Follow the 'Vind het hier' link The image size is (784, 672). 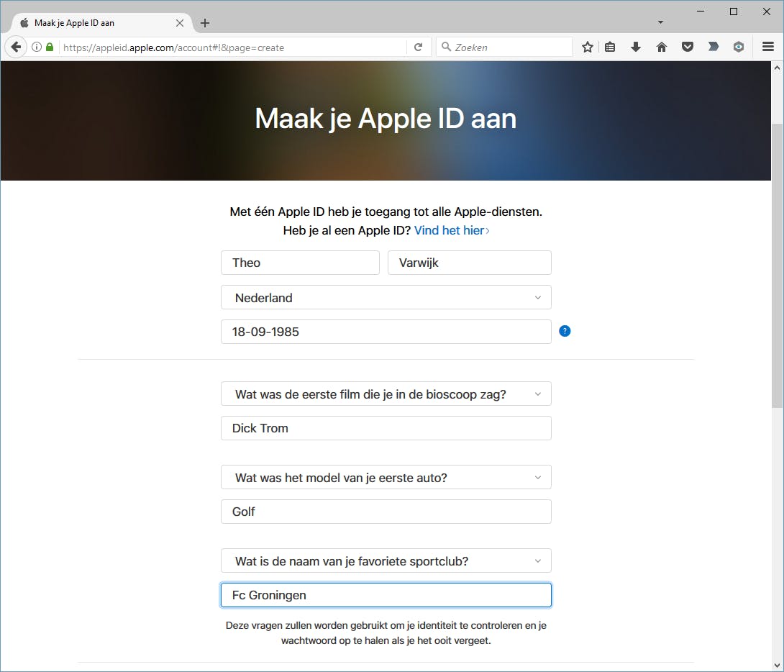pos(452,230)
